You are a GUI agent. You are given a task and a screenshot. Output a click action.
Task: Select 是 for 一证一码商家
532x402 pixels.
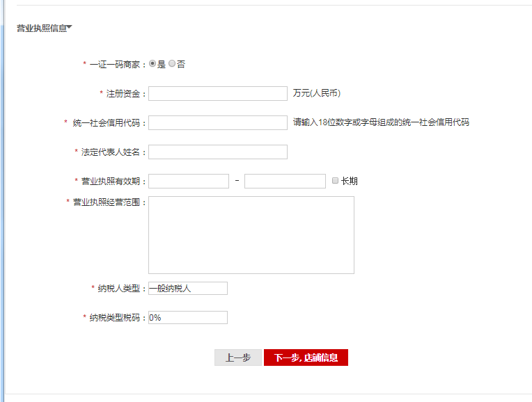point(152,64)
